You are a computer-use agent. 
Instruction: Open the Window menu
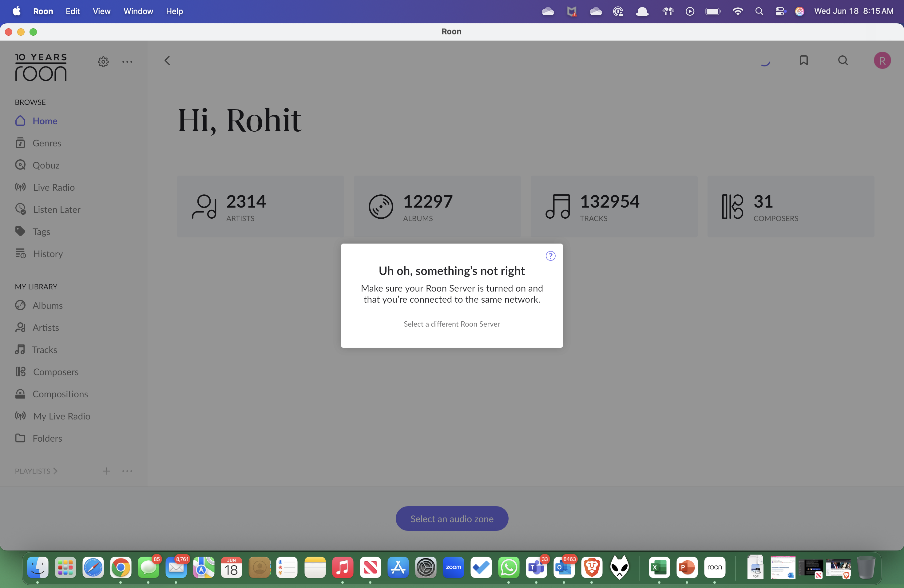(137, 11)
